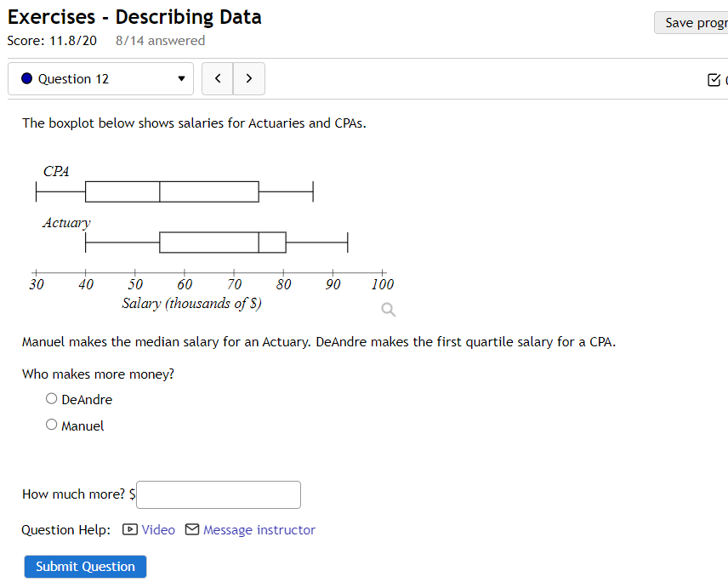The width and height of the screenshot is (728, 588).
Task: Focus the How much more answer field
Action: pos(219,494)
